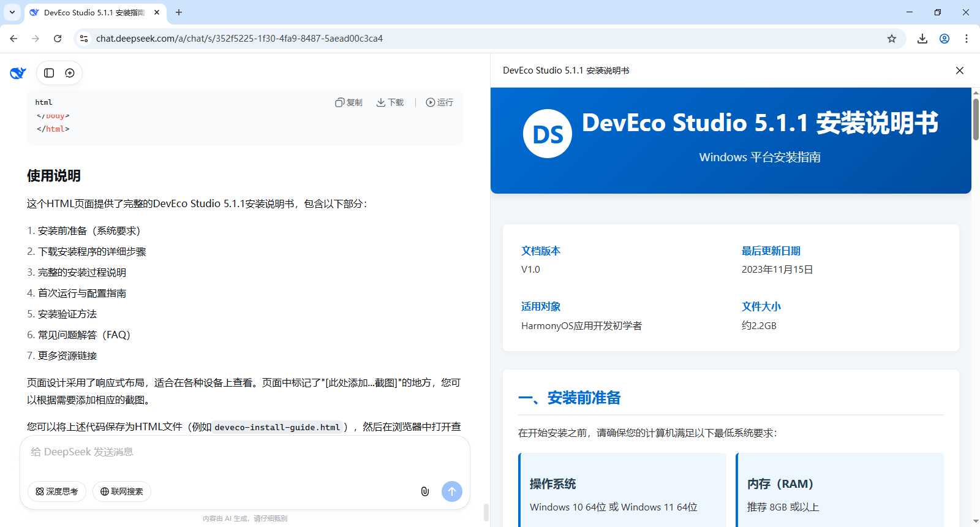Copy the html code block

[x=349, y=102]
